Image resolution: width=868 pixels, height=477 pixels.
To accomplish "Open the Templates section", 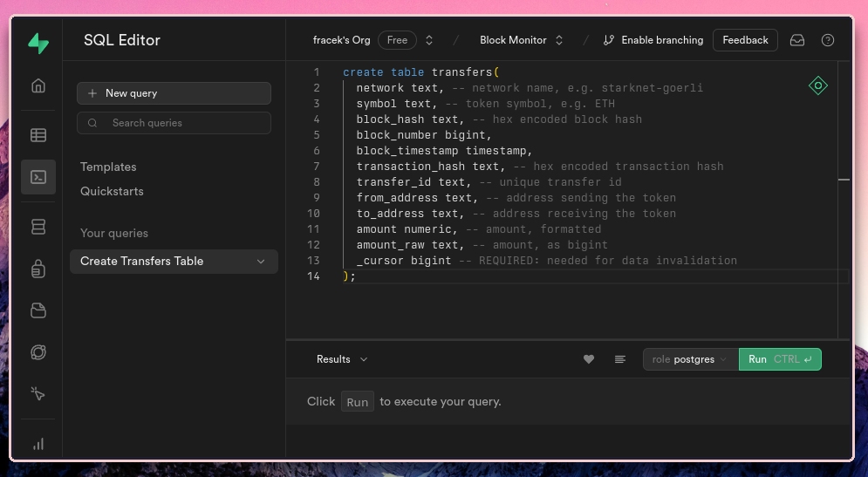I will pyautogui.click(x=108, y=167).
